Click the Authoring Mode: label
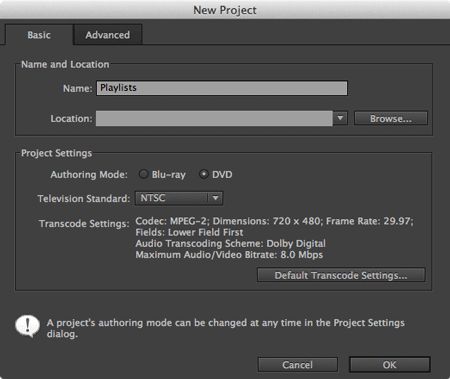The height and width of the screenshot is (379, 450). [89, 175]
